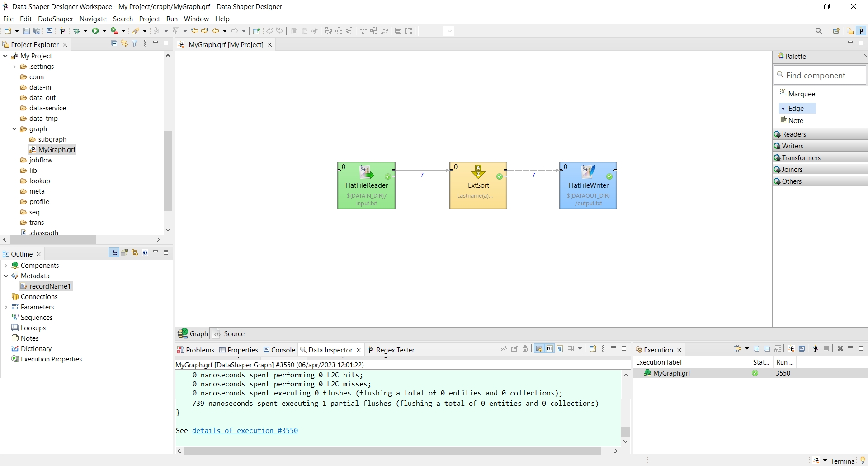Toggle the Outline Link with Editor button
The width and height of the screenshot is (868, 466).
coord(135,253)
